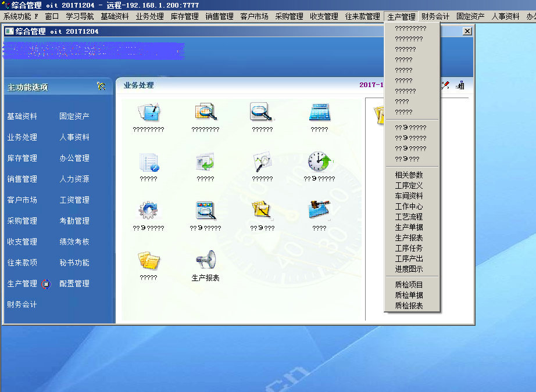The image size is (536, 392).
Task: Open 工资管理 in the sidebar
Action: coord(74,200)
